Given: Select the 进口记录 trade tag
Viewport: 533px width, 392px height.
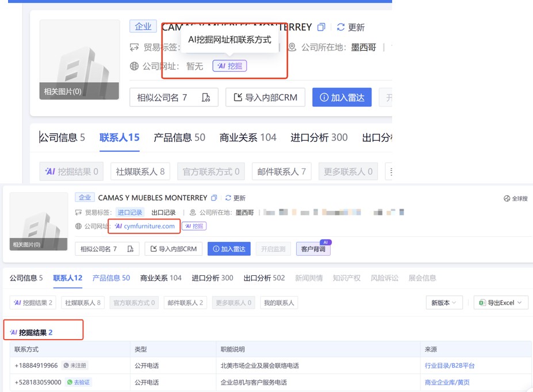Looking at the screenshot, I should click(130, 212).
